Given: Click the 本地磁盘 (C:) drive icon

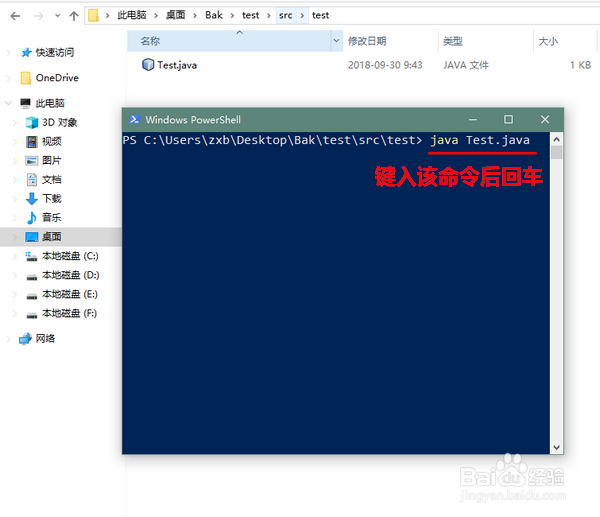Looking at the screenshot, I should click(x=31, y=256).
